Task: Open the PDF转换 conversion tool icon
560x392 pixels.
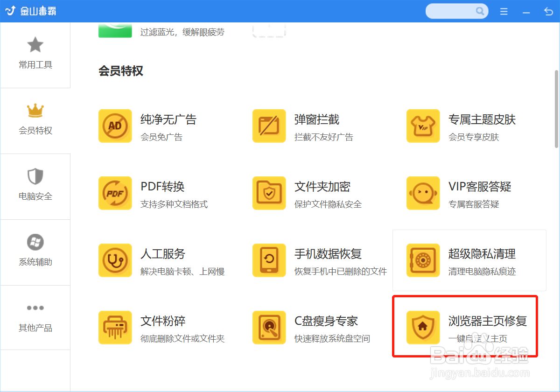Action: (x=115, y=193)
